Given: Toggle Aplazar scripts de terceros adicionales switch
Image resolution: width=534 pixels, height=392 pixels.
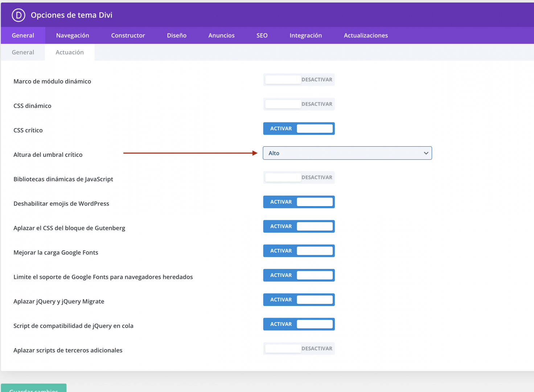Looking at the screenshot, I should pyautogui.click(x=299, y=348).
